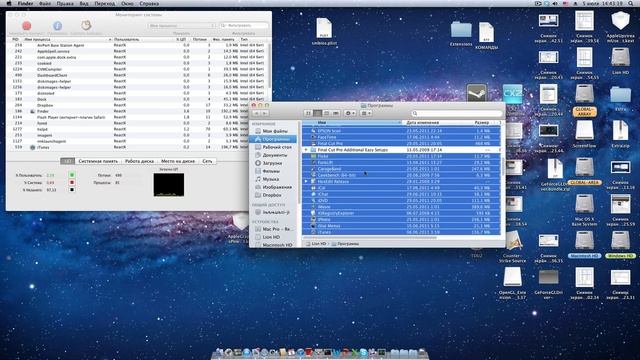
Task: Select the FaceTime application row
Action: 401,137
